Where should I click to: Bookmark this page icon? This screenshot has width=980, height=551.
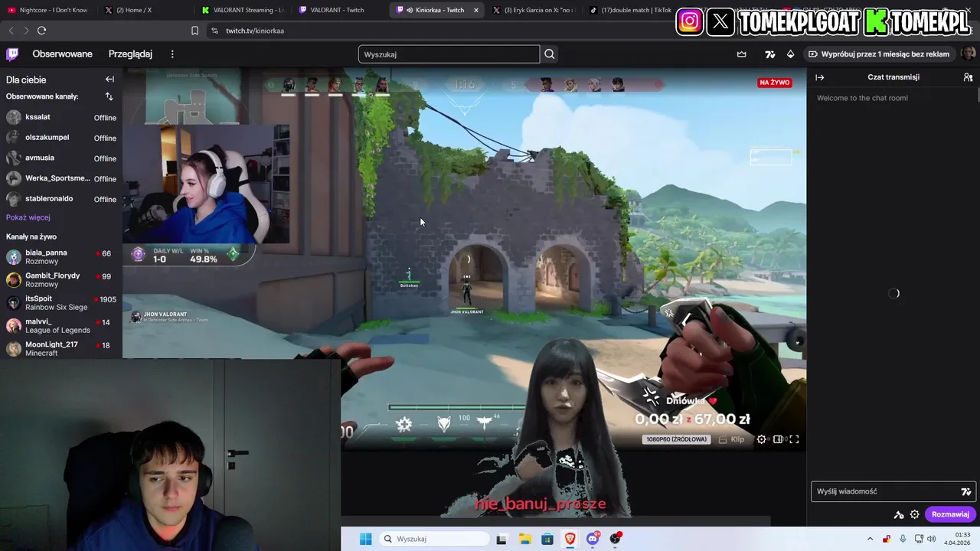tap(194, 31)
